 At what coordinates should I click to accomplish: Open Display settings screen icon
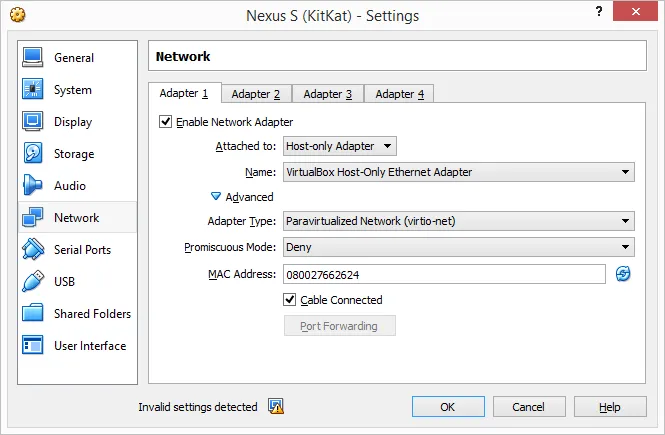click(33, 122)
